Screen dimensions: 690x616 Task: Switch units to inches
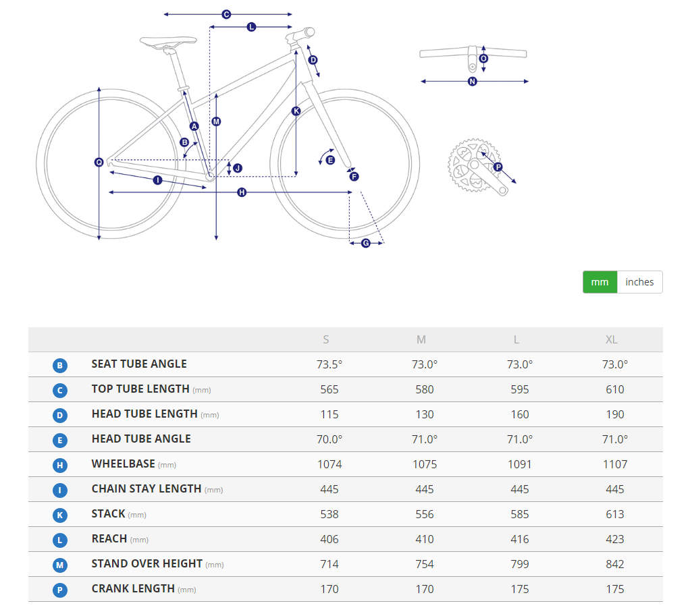coord(639,282)
